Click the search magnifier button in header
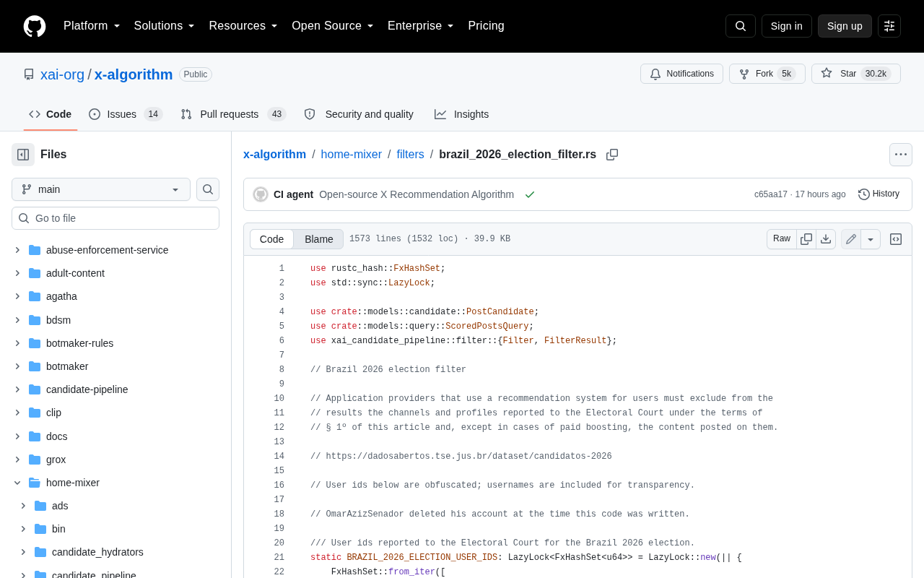 click(x=741, y=26)
